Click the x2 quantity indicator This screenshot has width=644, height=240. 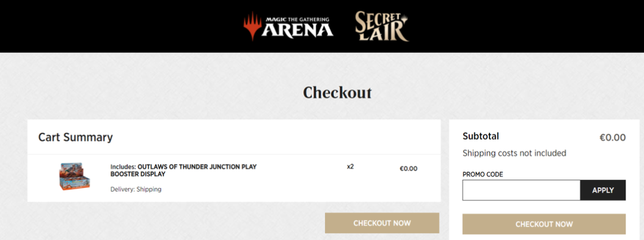(x=350, y=167)
